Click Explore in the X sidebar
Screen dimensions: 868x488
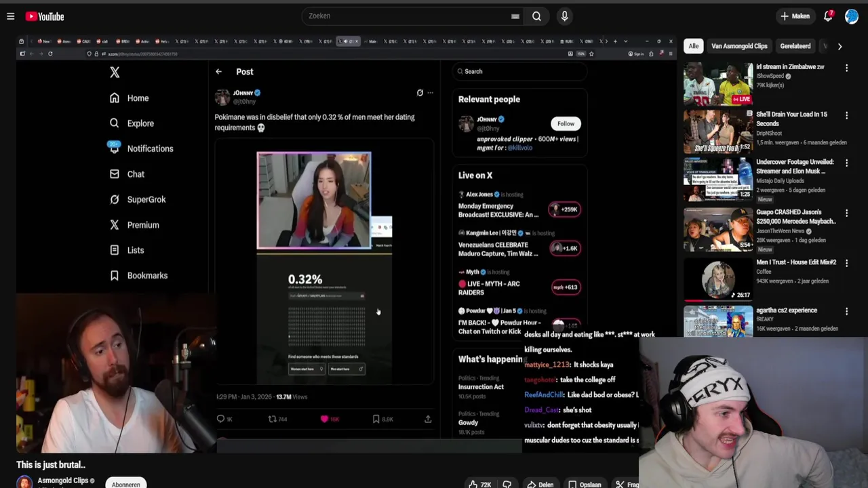[x=132, y=123]
